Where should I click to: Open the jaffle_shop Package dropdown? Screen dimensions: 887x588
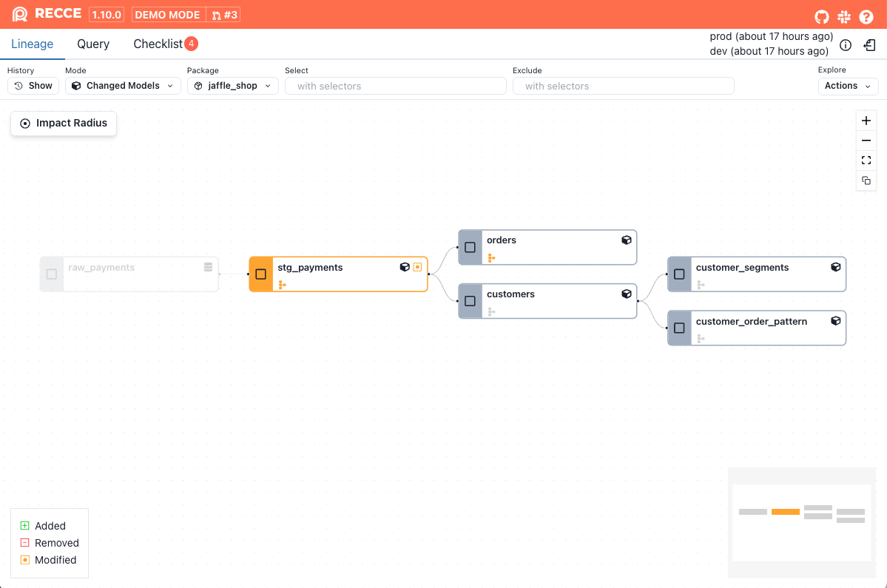pos(232,86)
